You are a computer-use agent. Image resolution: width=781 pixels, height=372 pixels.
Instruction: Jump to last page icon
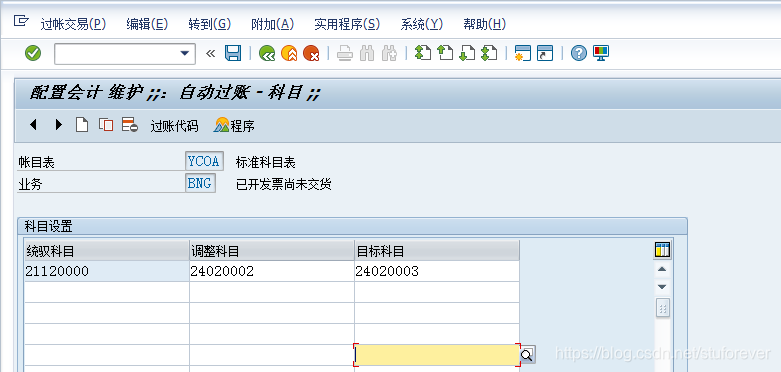click(x=489, y=53)
